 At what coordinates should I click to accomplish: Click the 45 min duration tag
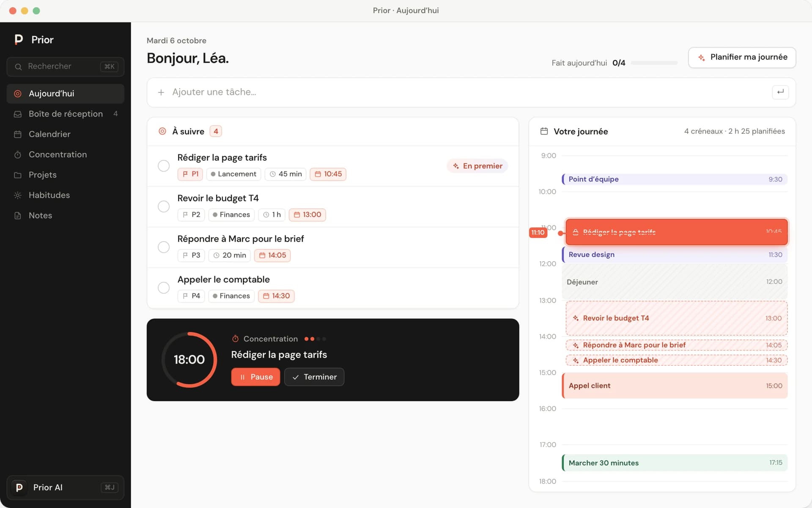[285, 174]
